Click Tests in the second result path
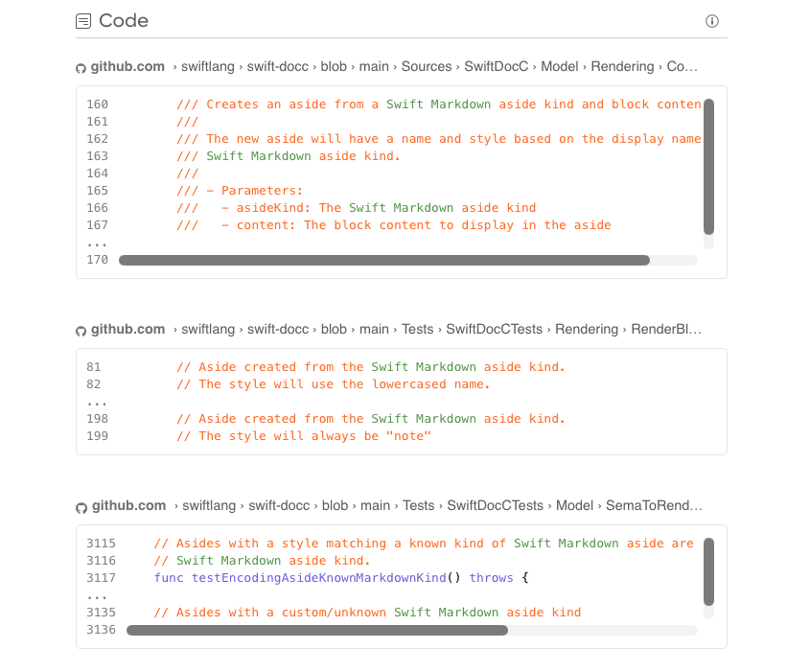Screen dimensions: 810x672 (417, 329)
